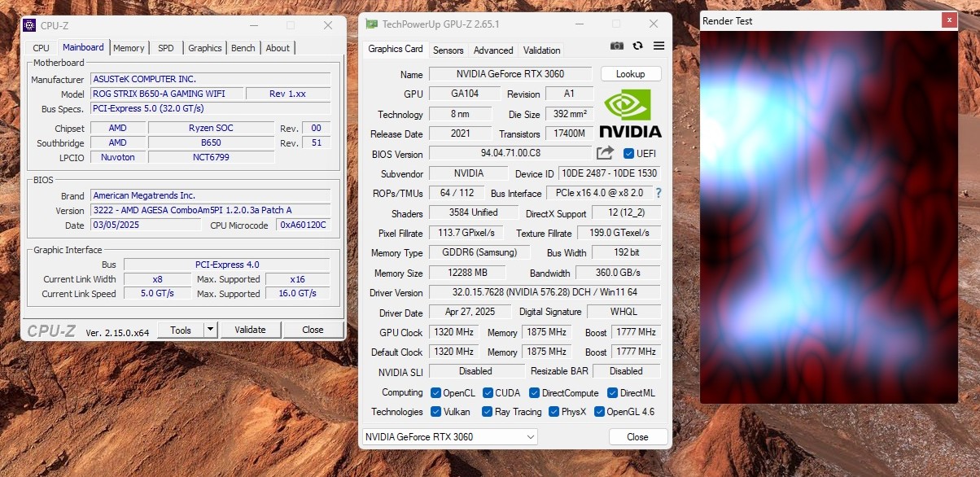Click the NVIDIA logo in GPU-Z

click(x=630, y=113)
